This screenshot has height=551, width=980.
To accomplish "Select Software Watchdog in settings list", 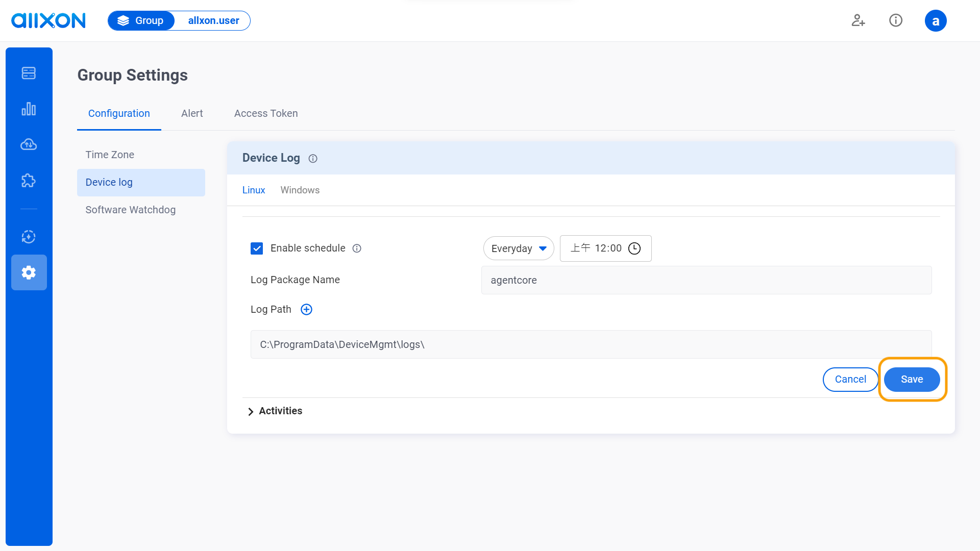I will (x=131, y=210).
